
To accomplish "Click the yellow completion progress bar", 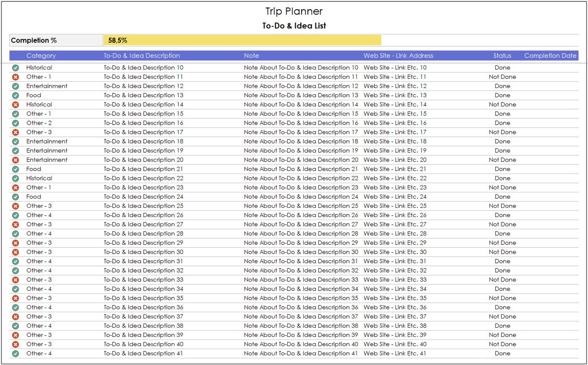I will coord(242,40).
